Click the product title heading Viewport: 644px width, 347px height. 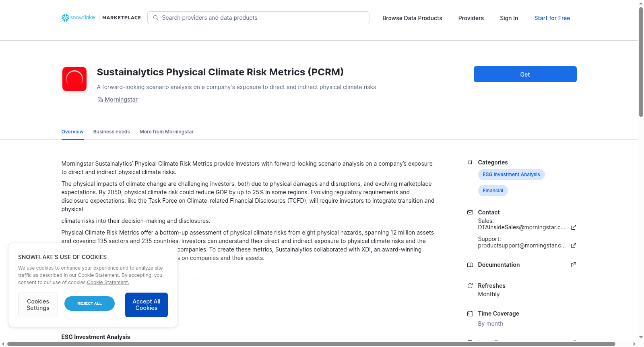tap(220, 72)
